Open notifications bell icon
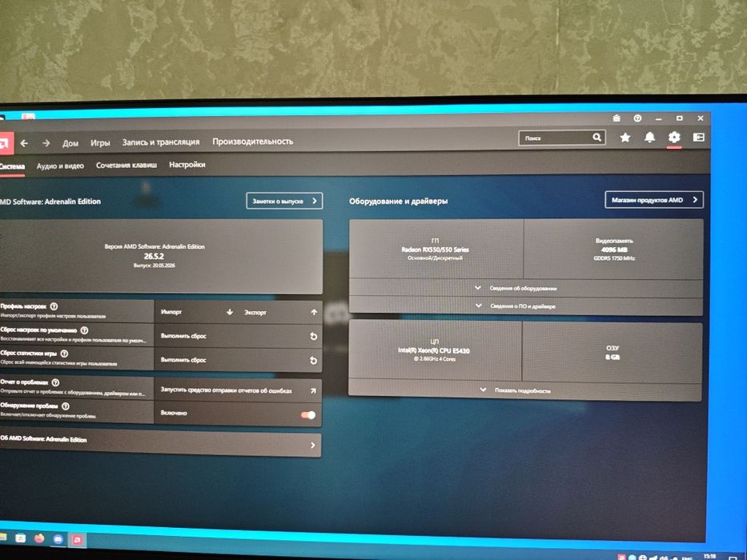 649,138
